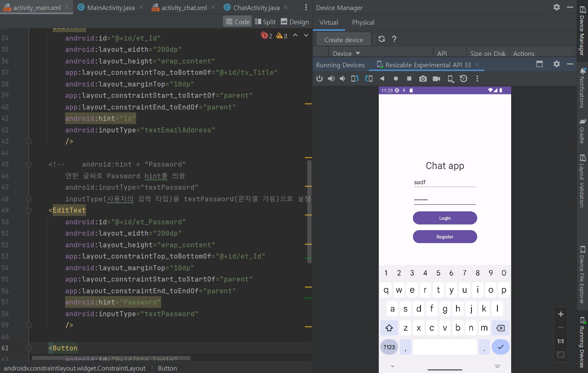Click the red errors count indicator
Viewport: 588px width, 373px height.
[x=266, y=36]
